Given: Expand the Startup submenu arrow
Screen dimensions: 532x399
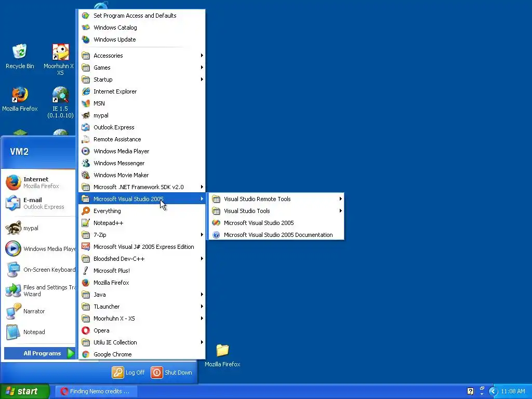Looking at the screenshot, I should [x=202, y=79].
